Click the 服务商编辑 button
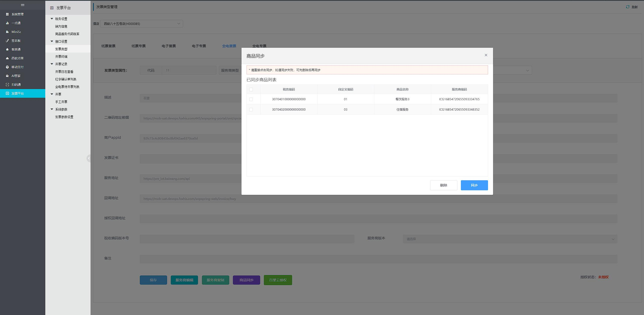Image resolution: width=644 pixels, height=315 pixels. click(184, 280)
